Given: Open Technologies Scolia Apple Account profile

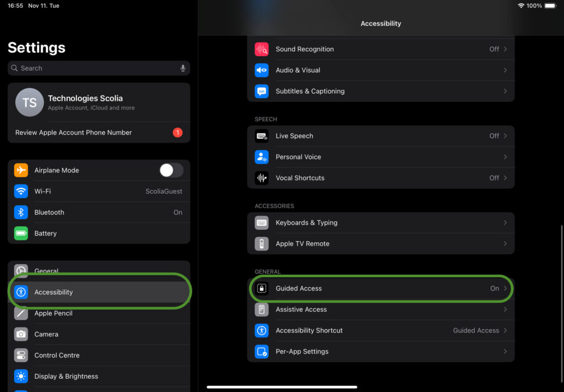Looking at the screenshot, I should click(x=99, y=102).
